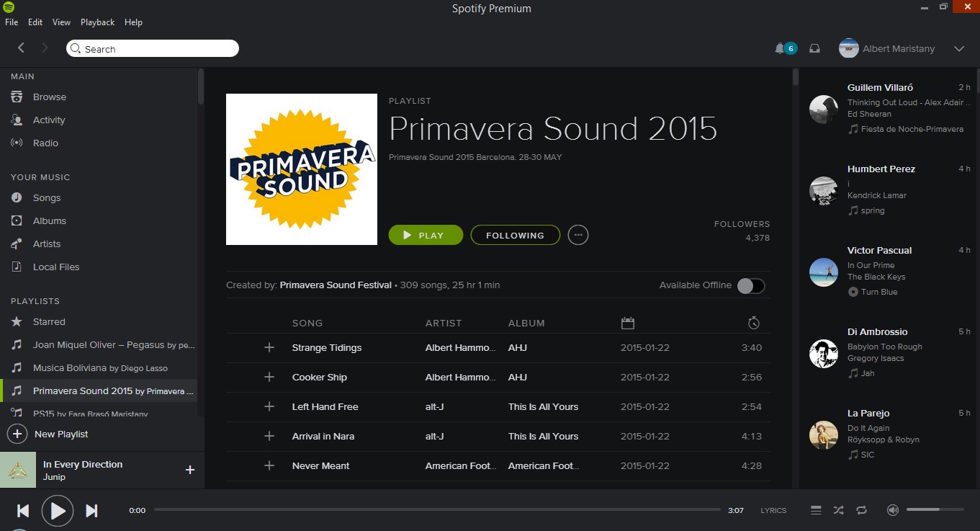Open Primavera Sound Festival creator profile
The image size is (980, 531).
336,285
